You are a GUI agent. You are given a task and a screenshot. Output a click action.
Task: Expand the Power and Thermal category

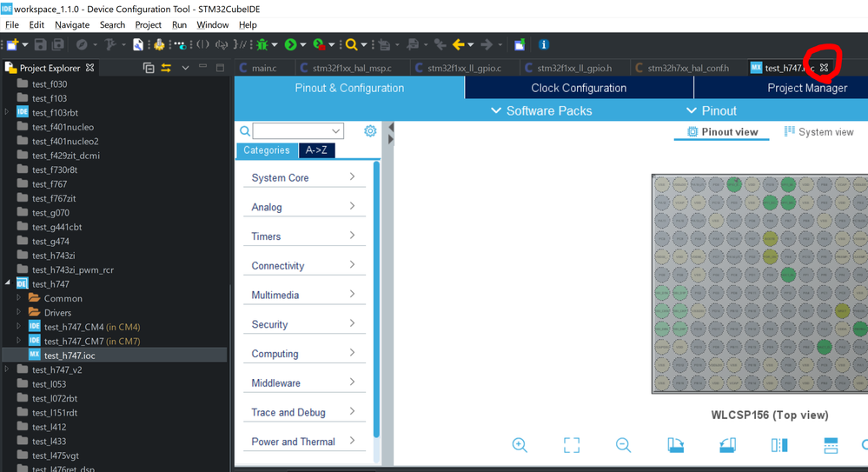pos(304,442)
